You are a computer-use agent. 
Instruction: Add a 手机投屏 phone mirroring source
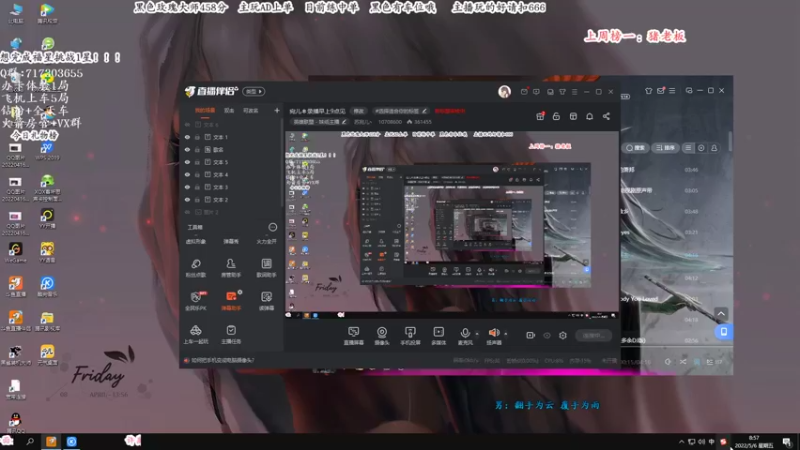(x=410, y=336)
